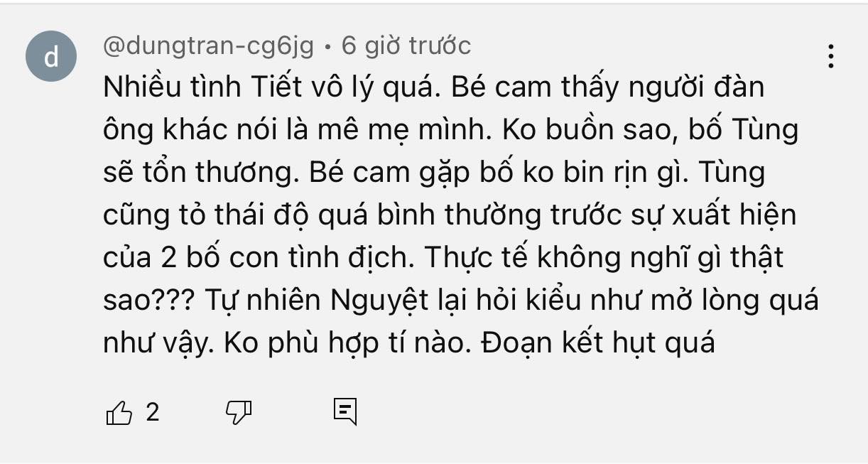Open @dungtran-cg6jg channel link
The image size is (868, 464).
[x=210, y=46]
